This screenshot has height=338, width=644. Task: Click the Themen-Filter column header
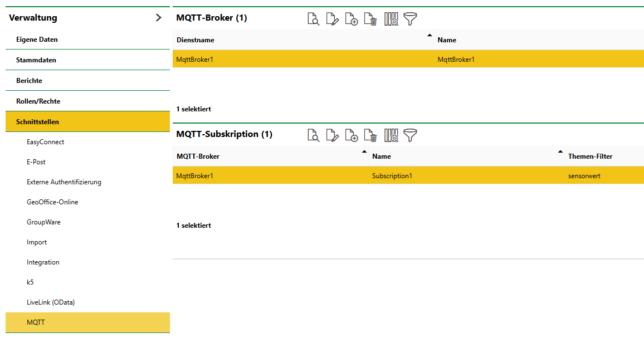[604, 156]
